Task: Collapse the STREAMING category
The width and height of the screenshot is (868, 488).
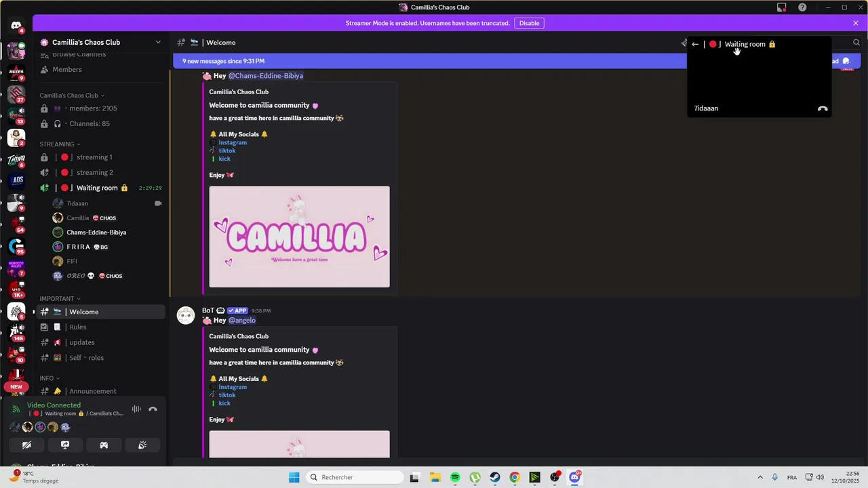Action: click(60, 144)
